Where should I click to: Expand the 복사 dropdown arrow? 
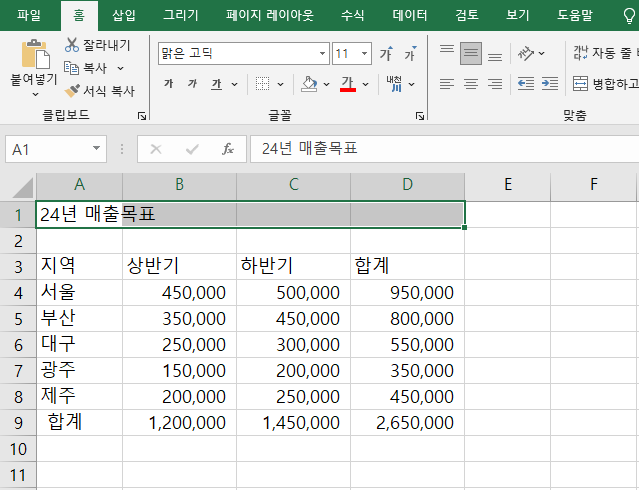(120, 68)
